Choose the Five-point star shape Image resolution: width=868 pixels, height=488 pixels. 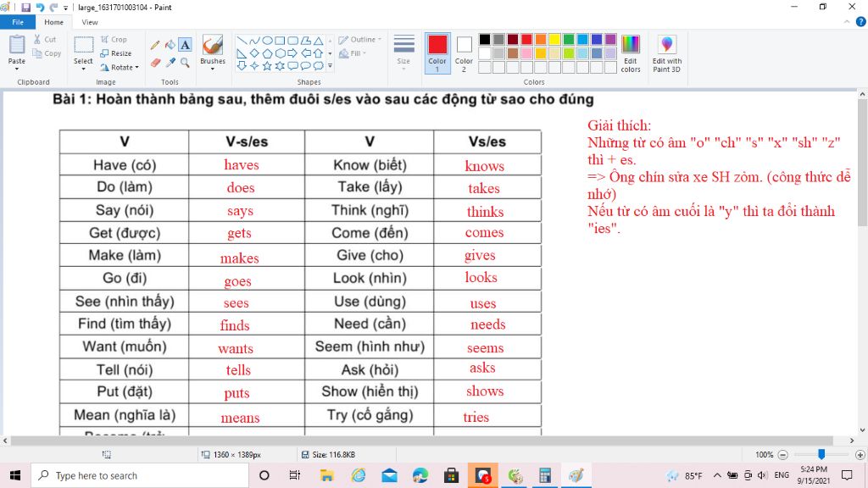tap(267, 66)
